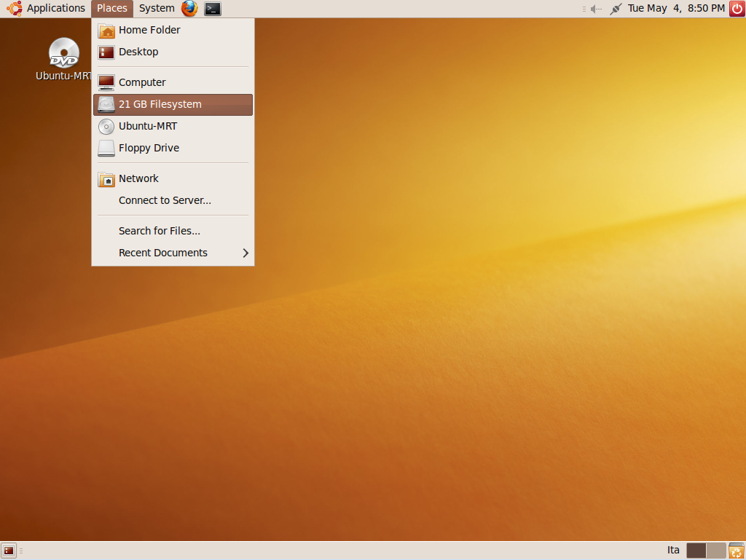
Task: Switch to the first dark workspace
Action: (x=696, y=551)
